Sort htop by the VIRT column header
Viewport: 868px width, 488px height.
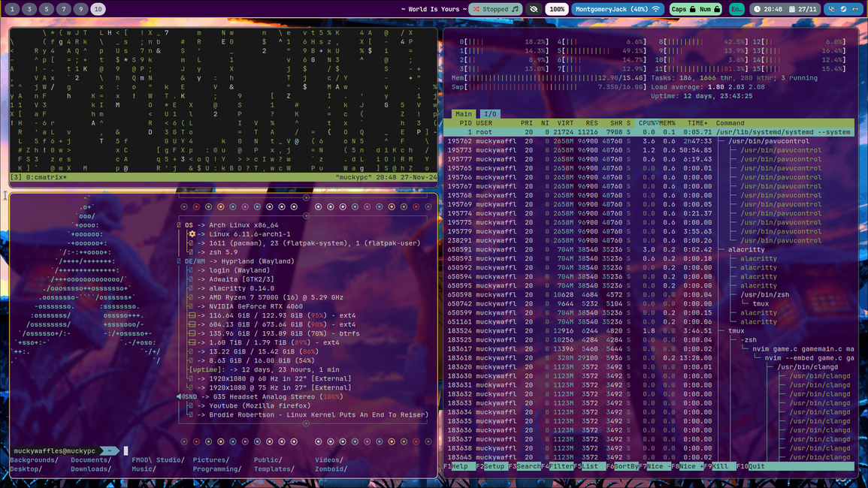[565, 123]
